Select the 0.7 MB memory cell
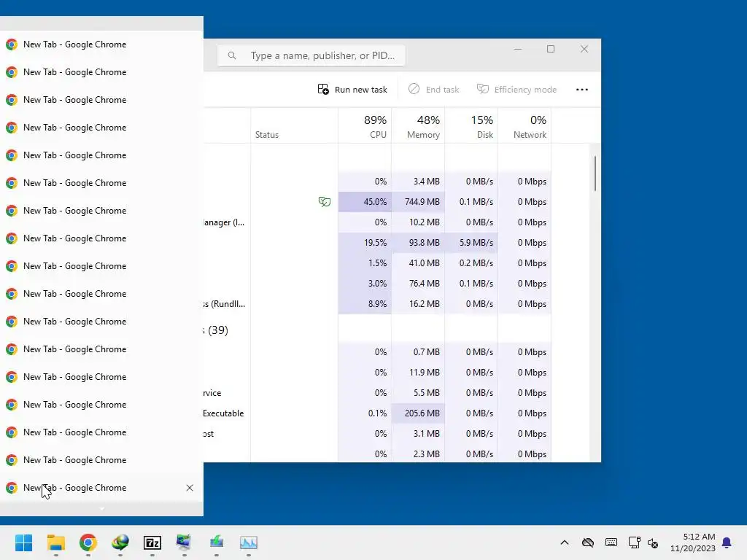This screenshot has height=560, width=747. [x=418, y=352]
